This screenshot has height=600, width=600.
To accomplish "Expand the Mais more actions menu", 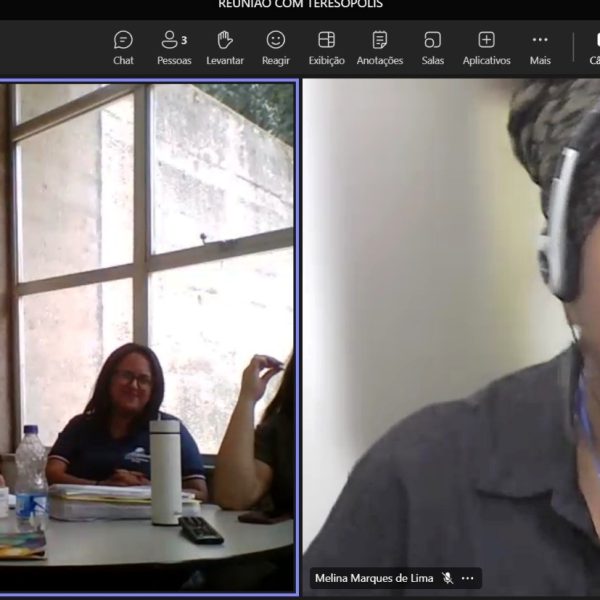I will (x=540, y=47).
